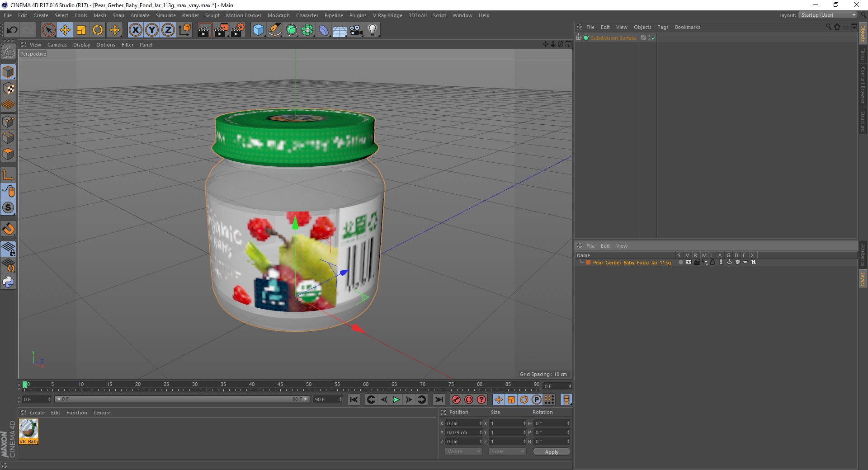
Task: Open the Scale size mode dropdown
Action: pos(507,451)
